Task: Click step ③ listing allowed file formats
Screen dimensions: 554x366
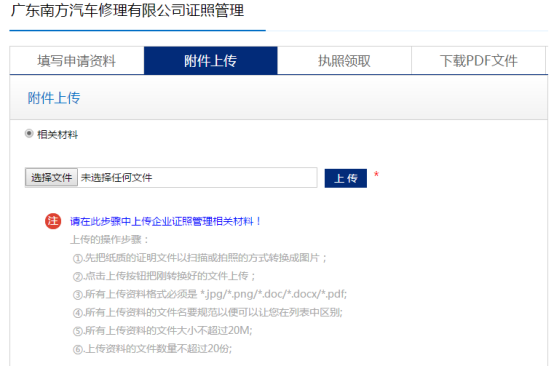Action: (210, 294)
